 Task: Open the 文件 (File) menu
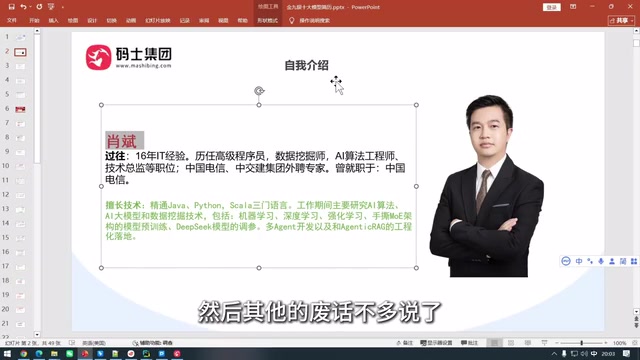pos(12,20)
